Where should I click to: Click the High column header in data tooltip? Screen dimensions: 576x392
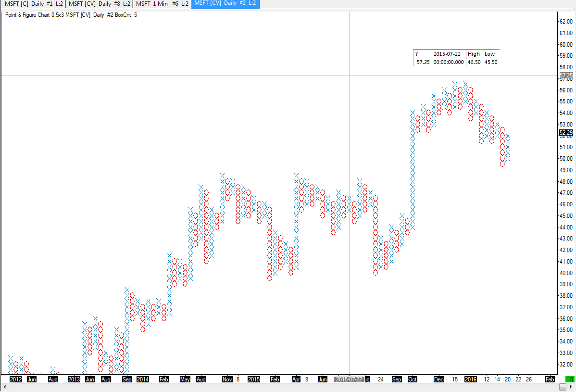tap(474, 54)
